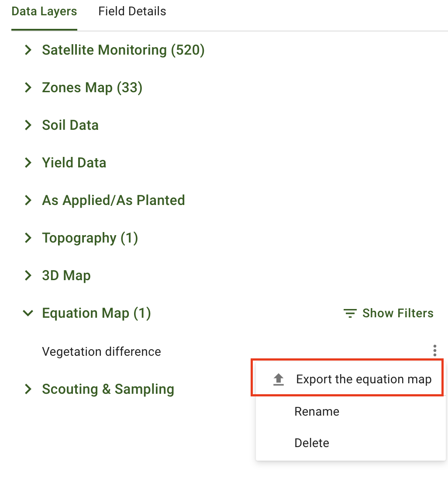Image resolution: width=448 pixels, height=479 pixels.
Task: Expand the Zones Map chevron
Action: [28, 88]
